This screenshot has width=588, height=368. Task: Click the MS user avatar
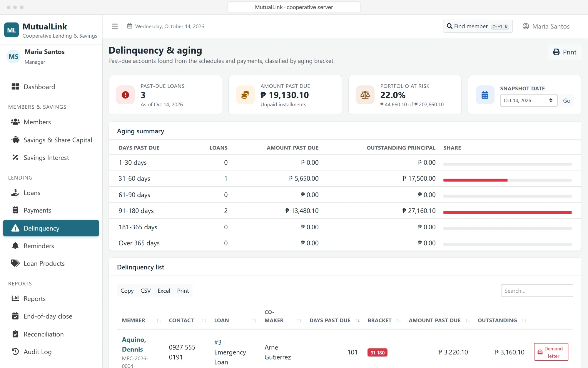(x=14, y=57)
